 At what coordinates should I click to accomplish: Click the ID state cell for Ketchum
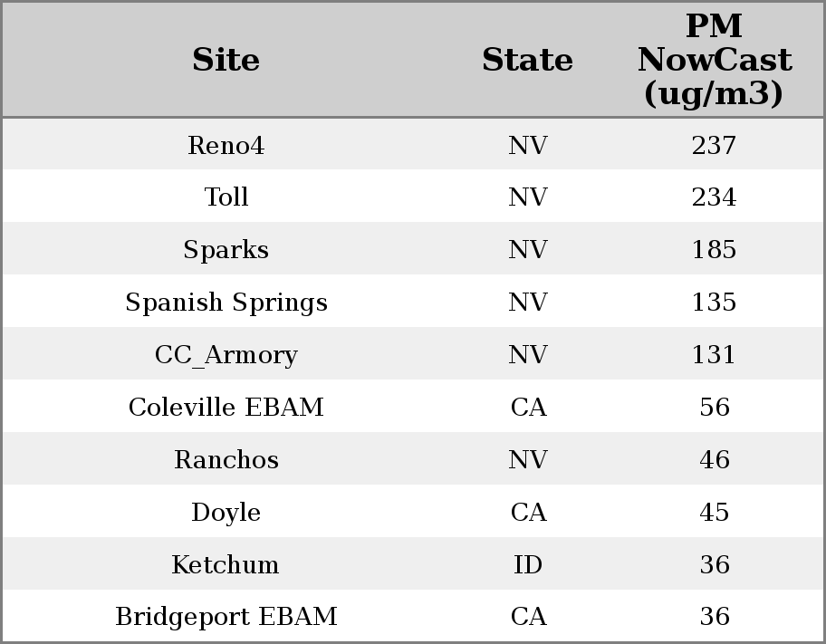527,565
